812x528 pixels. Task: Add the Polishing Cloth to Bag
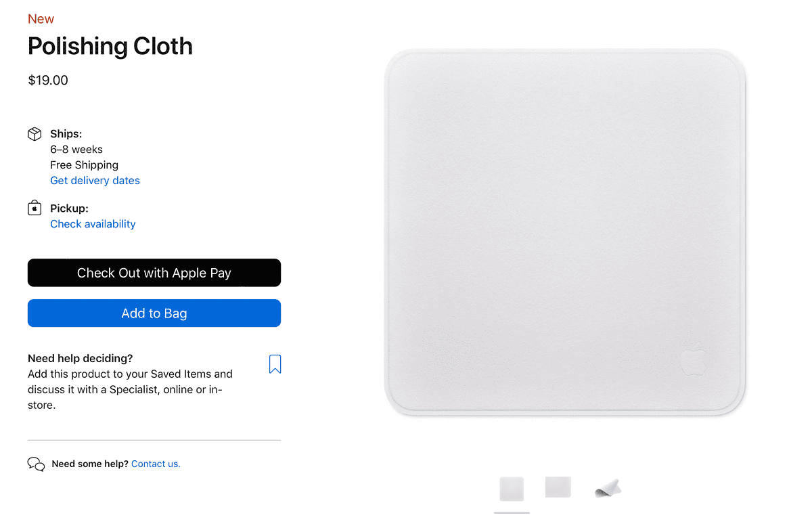(154, 313)
